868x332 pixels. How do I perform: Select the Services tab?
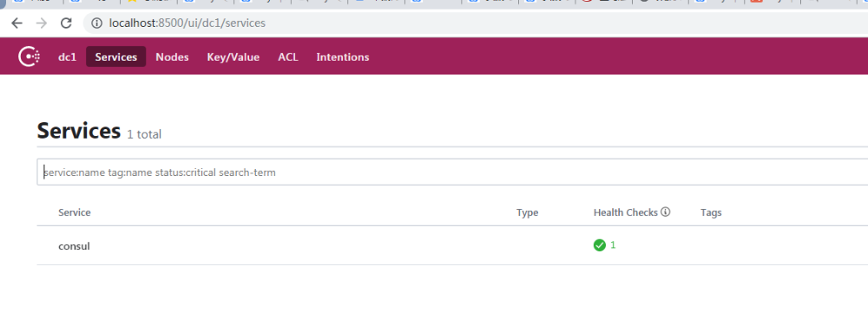tap(115, 57)
